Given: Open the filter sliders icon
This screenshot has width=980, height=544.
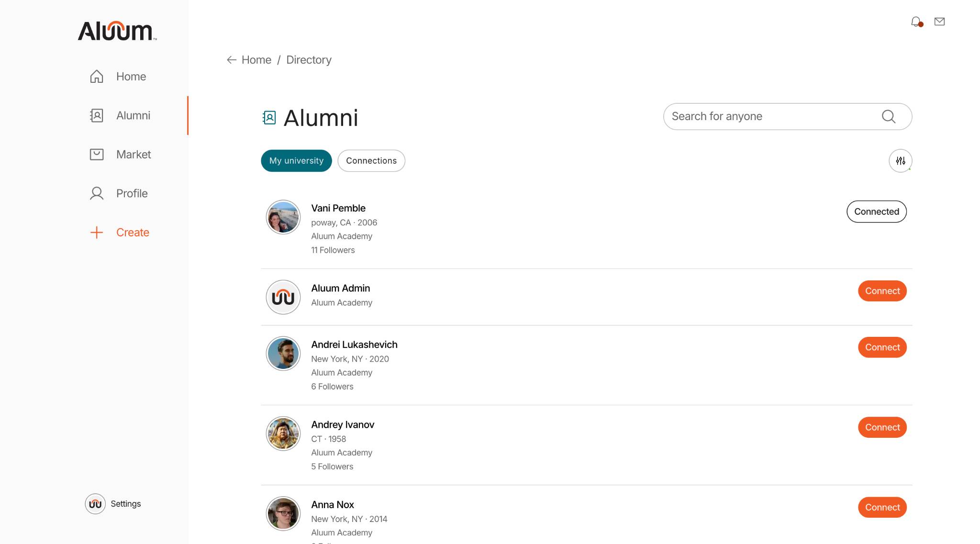Looking at the screenshot, I should click(x=901, y=161).
